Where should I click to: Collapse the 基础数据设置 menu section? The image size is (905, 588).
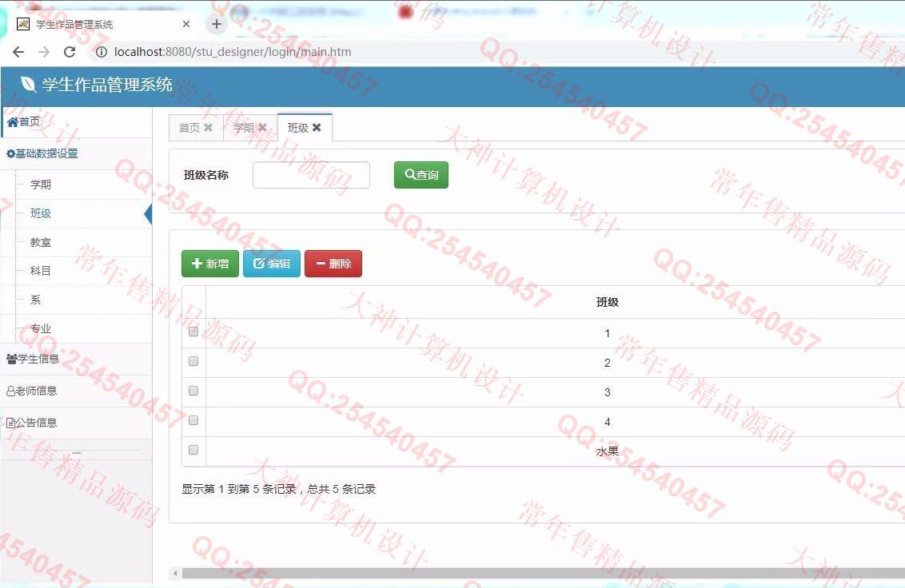tap(76, 153)
